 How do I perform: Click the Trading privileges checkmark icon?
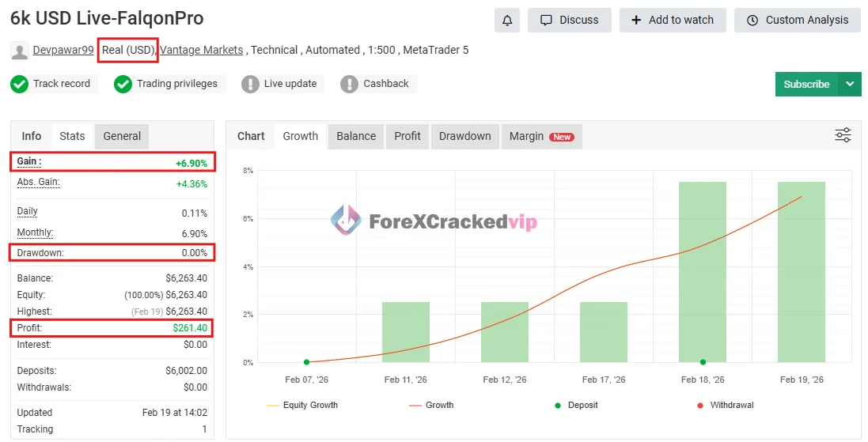(x=123, y=84)
